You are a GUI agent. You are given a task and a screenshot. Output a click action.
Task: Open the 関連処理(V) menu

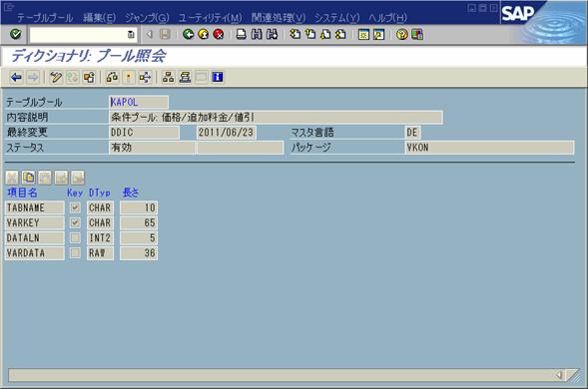click(279, 18)
